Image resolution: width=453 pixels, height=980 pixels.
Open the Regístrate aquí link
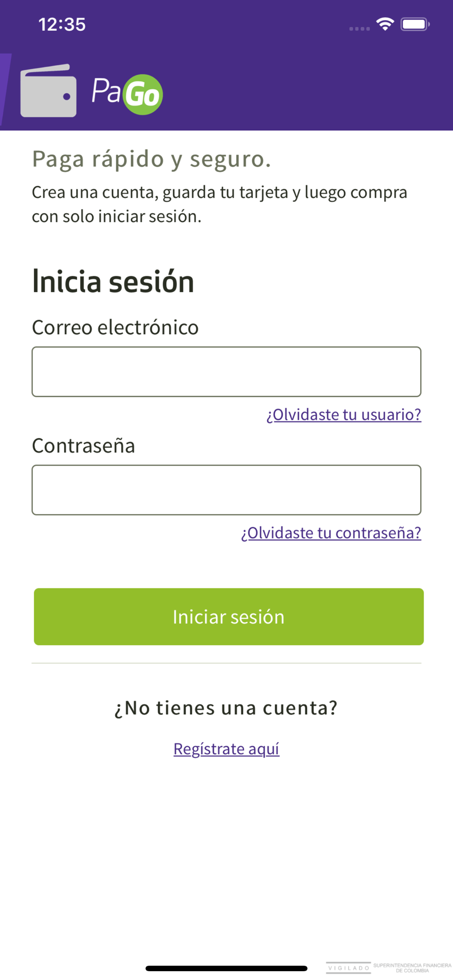point(226,749)
